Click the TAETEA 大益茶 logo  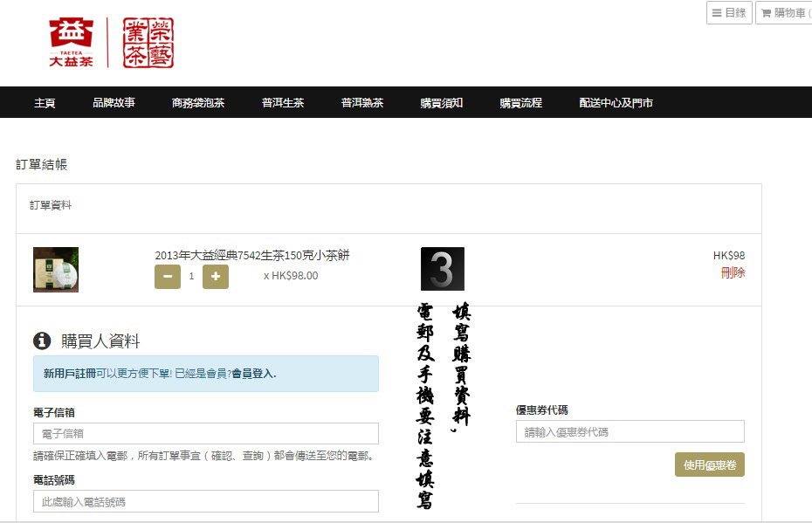71,43
